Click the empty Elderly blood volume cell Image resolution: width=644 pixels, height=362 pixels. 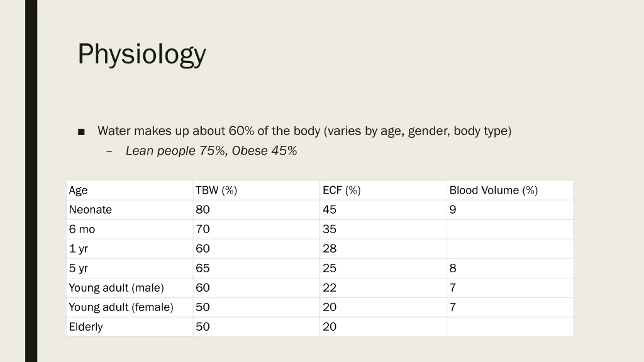pyautogui.click(x=510, y=327)
